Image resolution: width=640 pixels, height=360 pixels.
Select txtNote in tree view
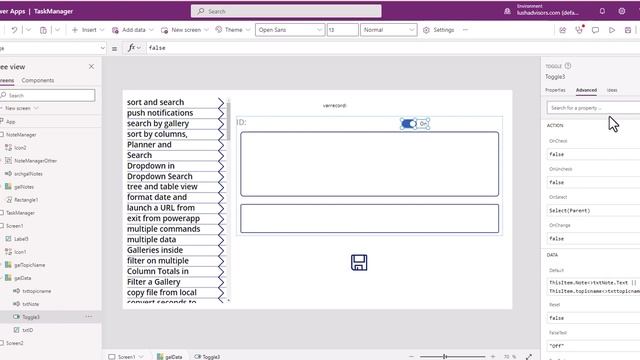(31, 304)
